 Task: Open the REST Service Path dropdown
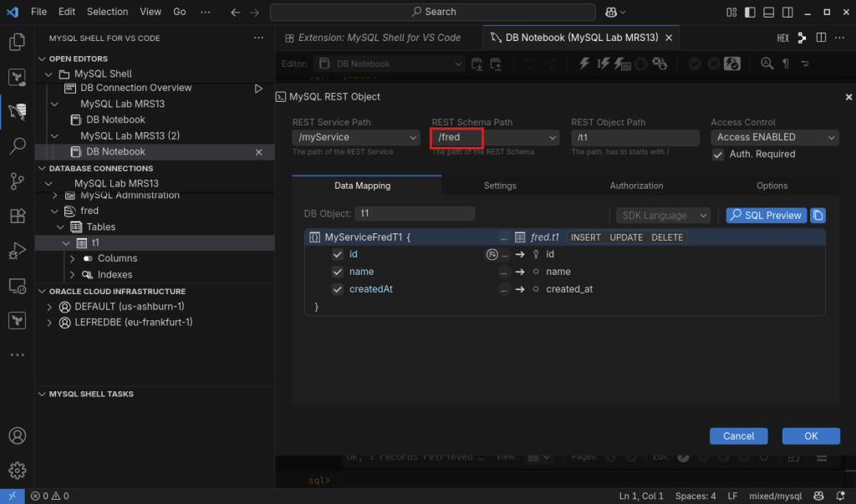click(x=356, y=138)
